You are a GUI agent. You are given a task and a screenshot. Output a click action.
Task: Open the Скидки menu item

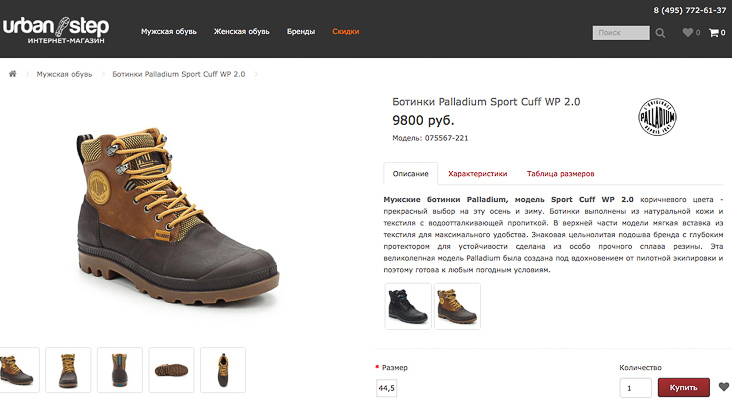345,32
